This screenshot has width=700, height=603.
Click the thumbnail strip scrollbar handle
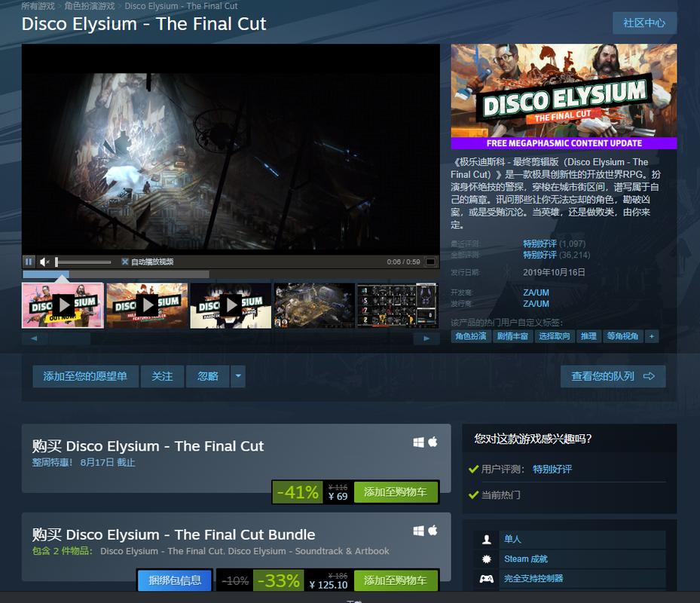point(70,338)
